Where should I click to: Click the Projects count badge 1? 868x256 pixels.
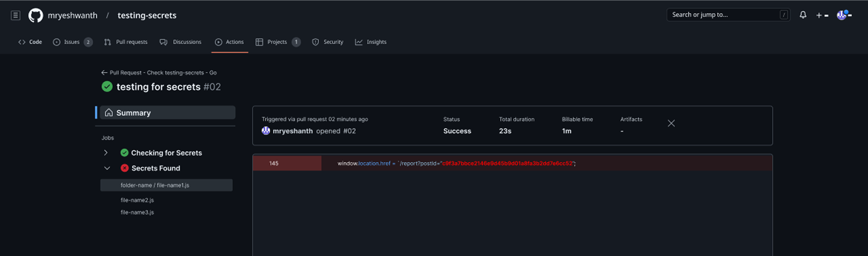pos(296,42)
